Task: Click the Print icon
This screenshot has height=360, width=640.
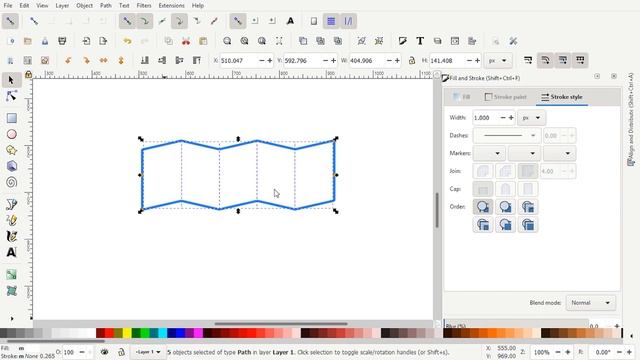Action: [x=62, y=41]
